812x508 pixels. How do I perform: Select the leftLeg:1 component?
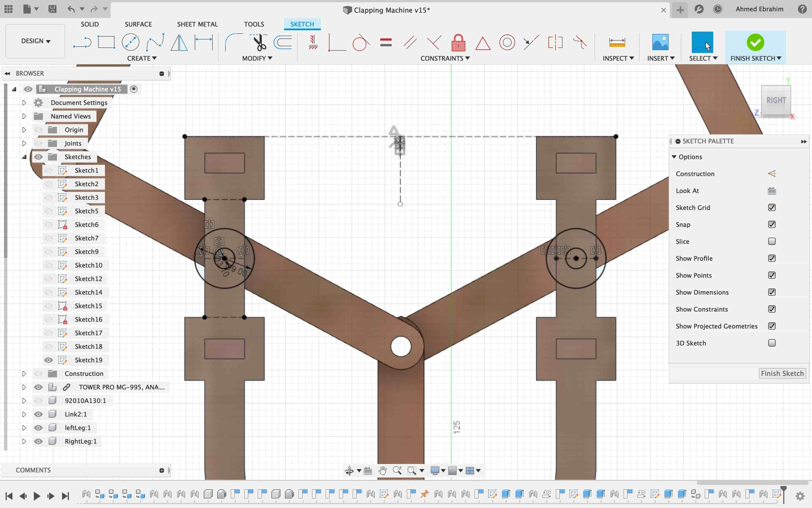coord(78,427)
